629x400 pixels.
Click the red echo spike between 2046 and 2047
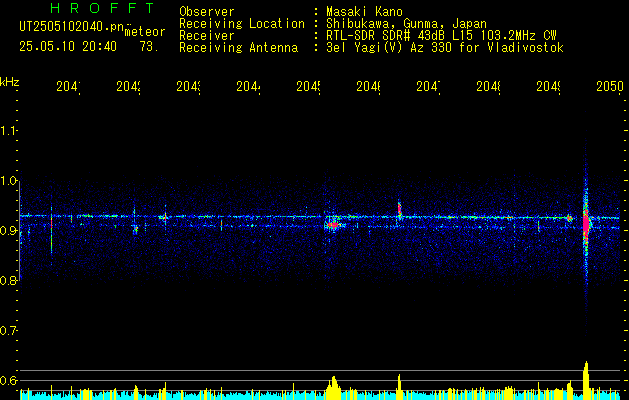(x=399, y=209)
